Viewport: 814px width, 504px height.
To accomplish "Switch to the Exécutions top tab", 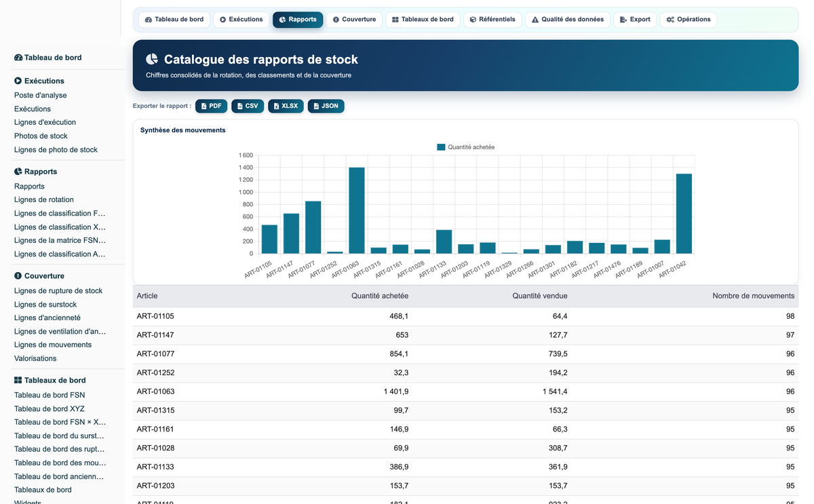I will [x=241, y=20].
